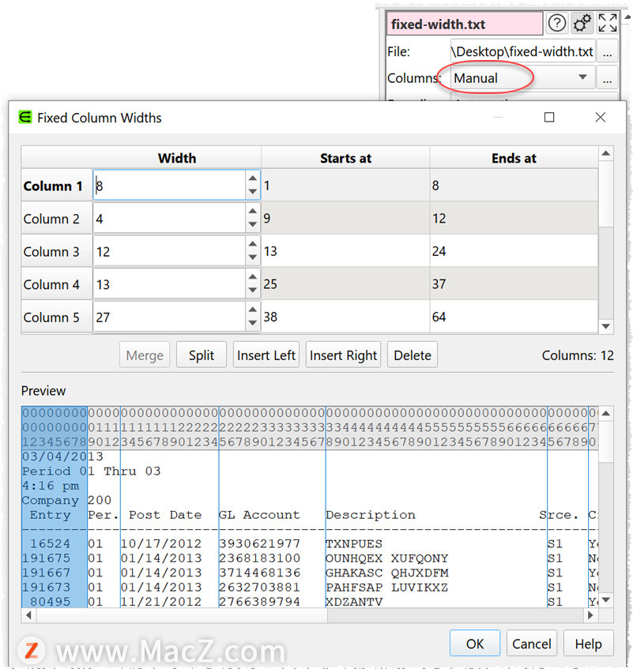Increase Column 4 width with up arrow
Viewport: 633px width, 672px height.
(x=253, y=276)
